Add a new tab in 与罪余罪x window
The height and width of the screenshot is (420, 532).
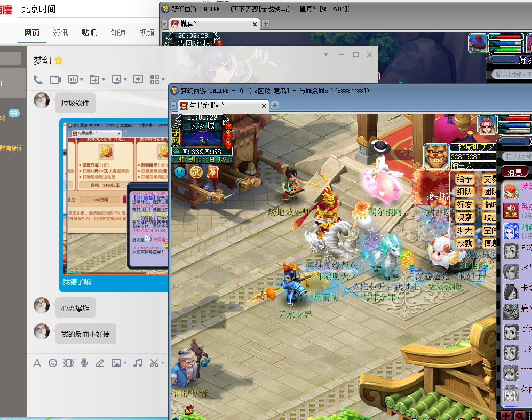(275, 105)
